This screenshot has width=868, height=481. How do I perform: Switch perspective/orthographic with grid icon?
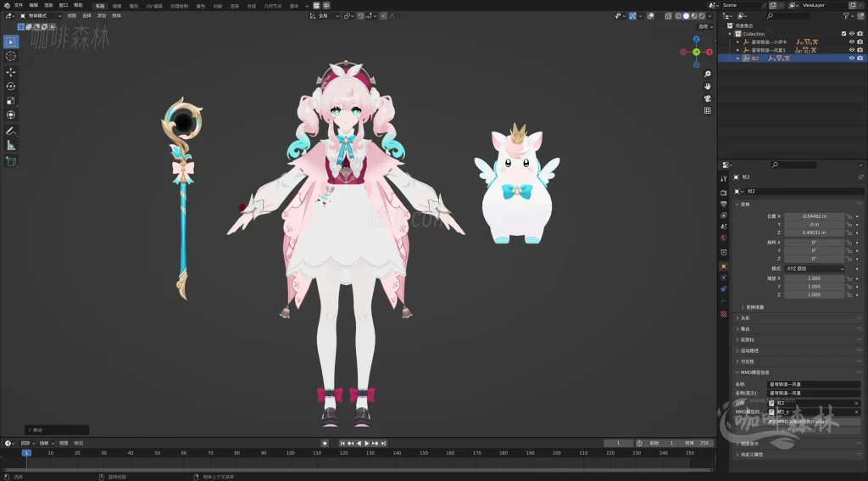pos(708,110)
